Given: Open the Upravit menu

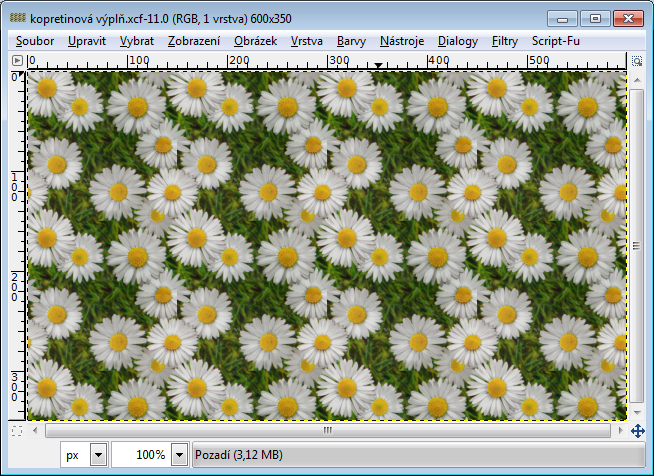Looking at the screenshot, I should click(88, 41).
